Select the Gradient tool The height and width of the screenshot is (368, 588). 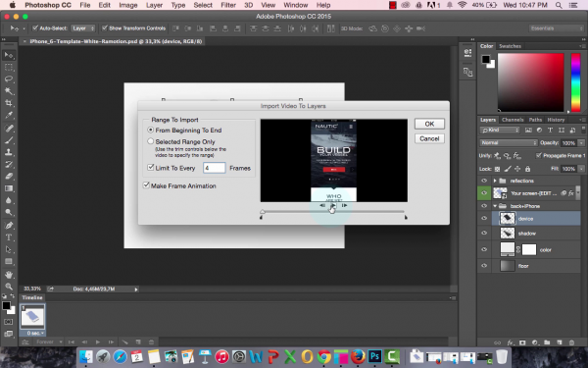(x=9, y=188)
